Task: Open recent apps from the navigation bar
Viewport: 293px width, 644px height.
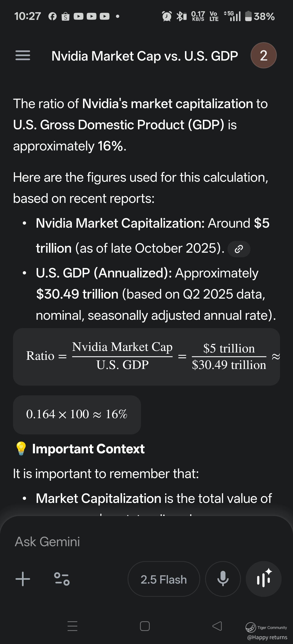Action: point(73,626)
